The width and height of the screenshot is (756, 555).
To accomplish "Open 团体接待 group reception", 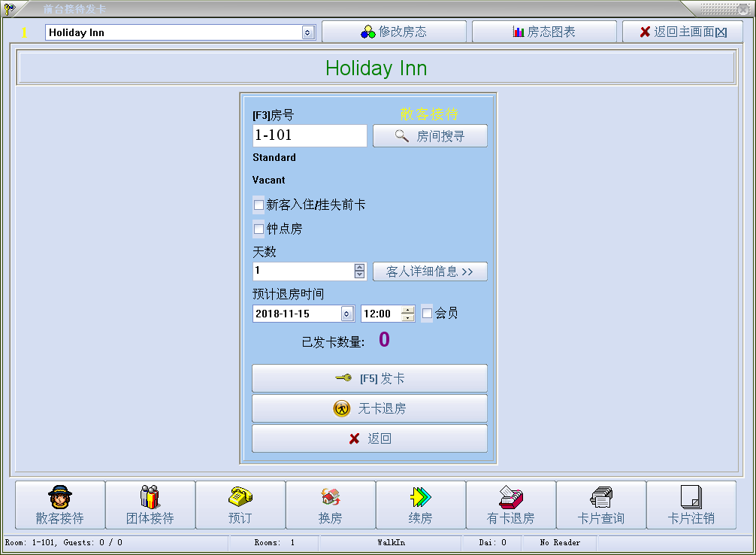I will click(x=150, y=505).
